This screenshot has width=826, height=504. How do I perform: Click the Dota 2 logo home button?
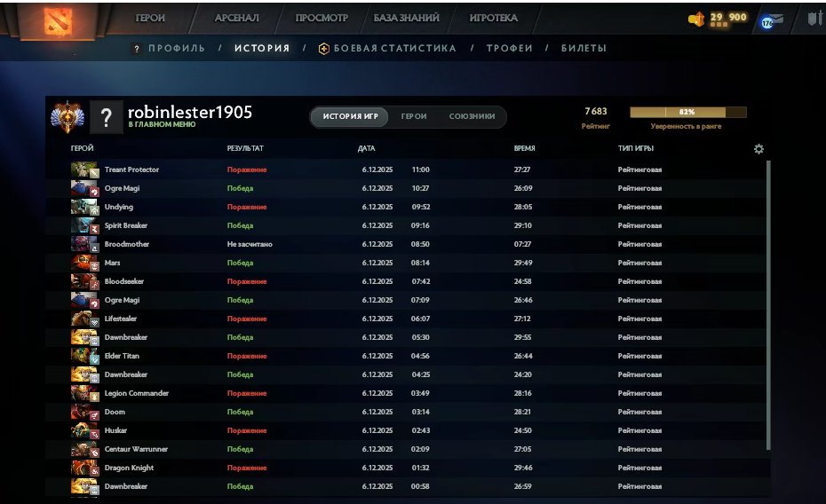point(58,21)
